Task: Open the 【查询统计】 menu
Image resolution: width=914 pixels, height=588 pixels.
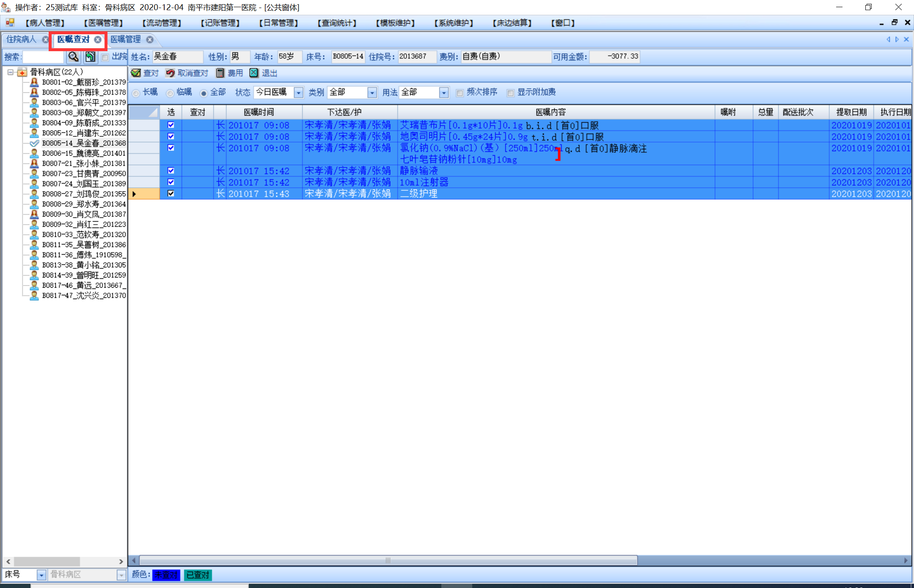Action: (x=337, y=23)
